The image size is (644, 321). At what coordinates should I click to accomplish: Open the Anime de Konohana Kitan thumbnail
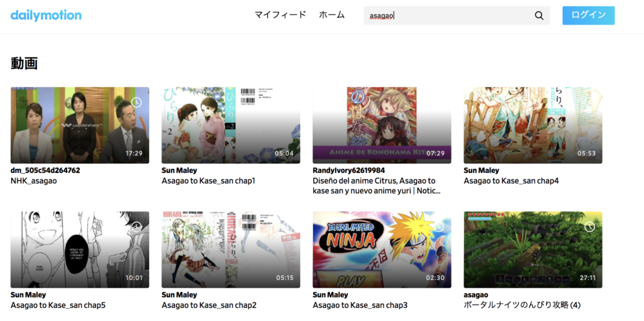(x=382, y=125)
